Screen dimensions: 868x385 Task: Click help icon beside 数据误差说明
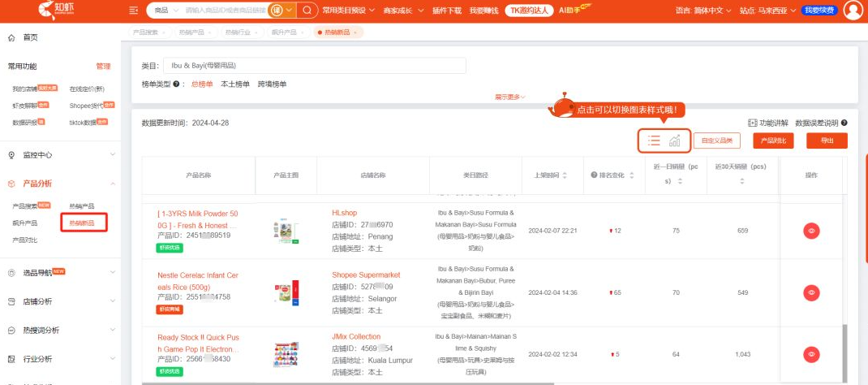844,123
